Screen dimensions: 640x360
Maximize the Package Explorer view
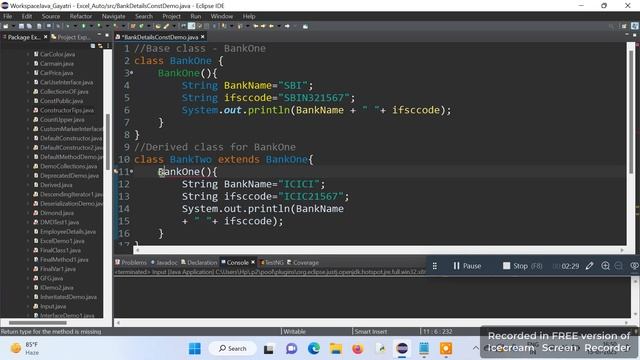(107, 35)
